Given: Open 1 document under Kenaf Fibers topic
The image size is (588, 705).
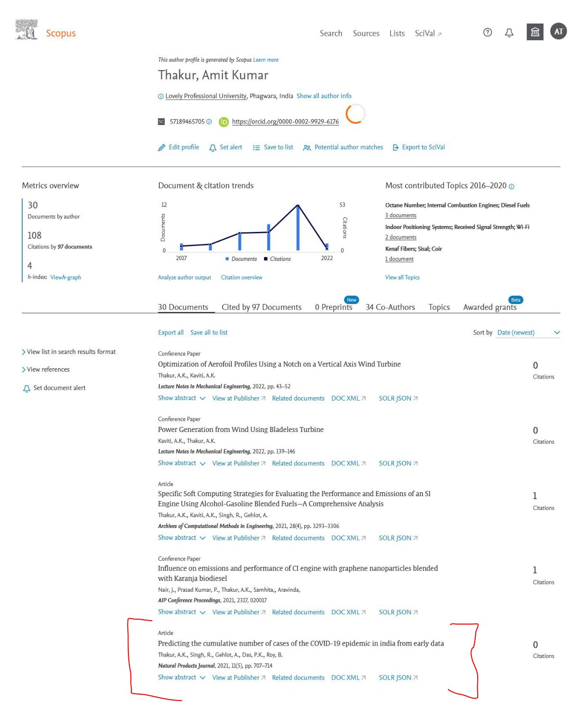Looking at the screenshot, I should coord(399,259).
